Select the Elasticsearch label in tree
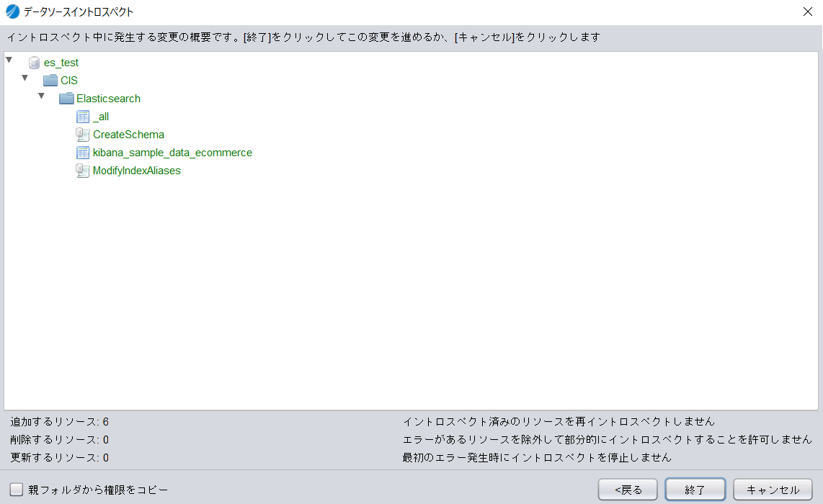 point(109,99)
